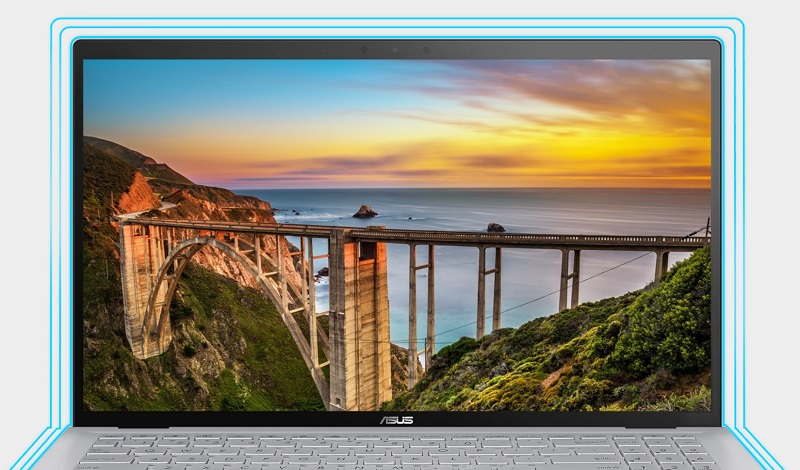
Task: Click the center webcam lens on top bezel
Action: (x=395, y=50)
